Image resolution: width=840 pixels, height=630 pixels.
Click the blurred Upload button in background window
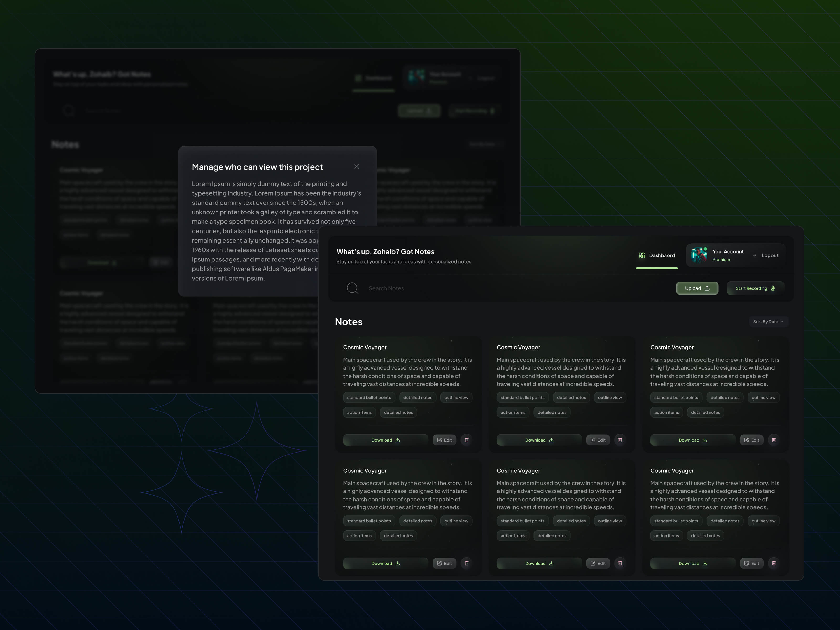[x=419, y=111]
